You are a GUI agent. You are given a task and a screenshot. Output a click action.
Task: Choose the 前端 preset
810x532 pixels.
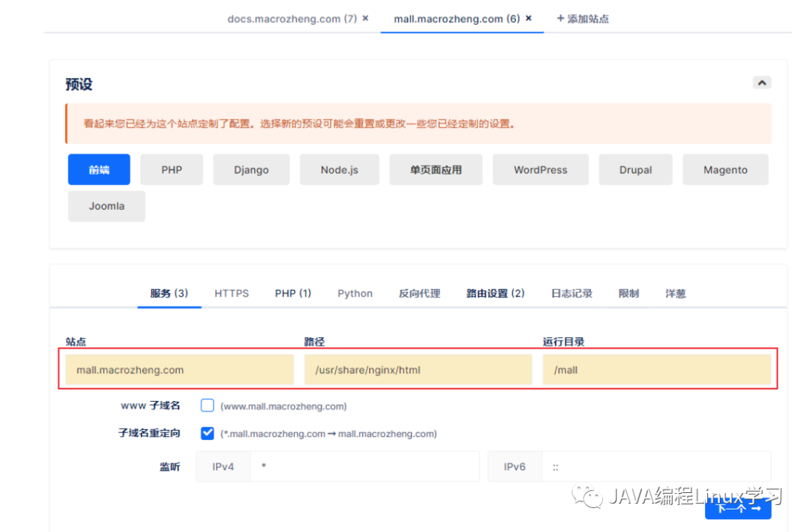[99, 169]
